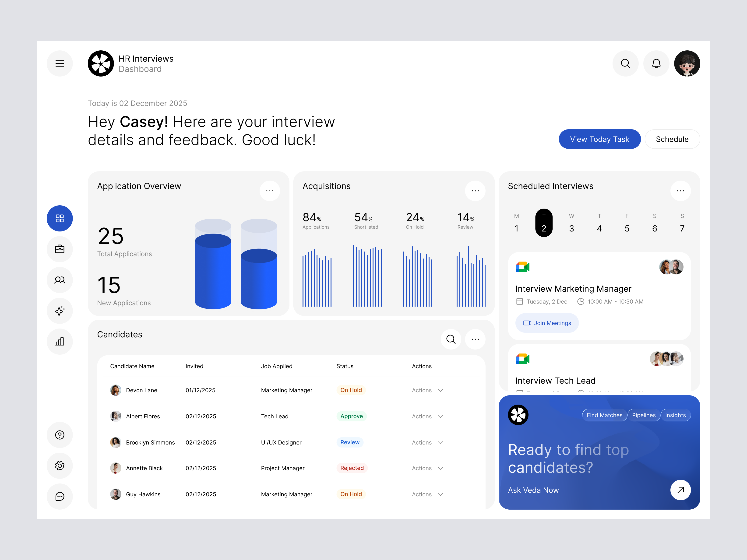Expand Actions dropdown for Devon Lane
Image resolution: width=747 pixels, height=560 pixels.
tap(427, 390)
